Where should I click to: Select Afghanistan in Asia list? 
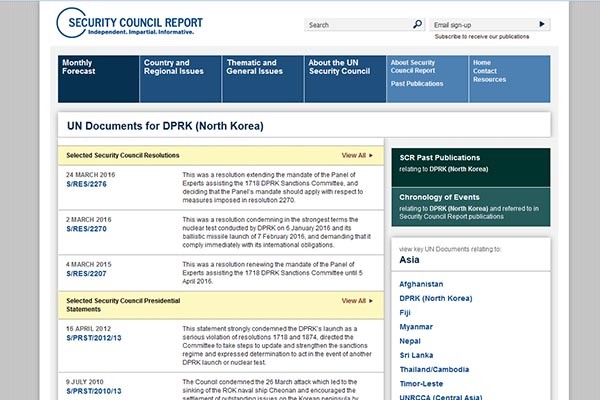[x=421, y=284]
